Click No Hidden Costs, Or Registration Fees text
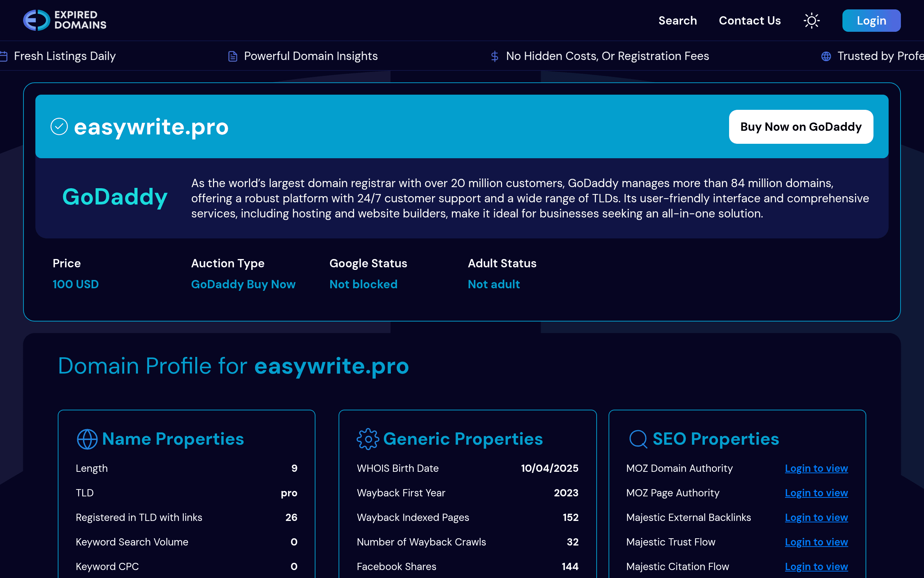 tap(607, 56)
